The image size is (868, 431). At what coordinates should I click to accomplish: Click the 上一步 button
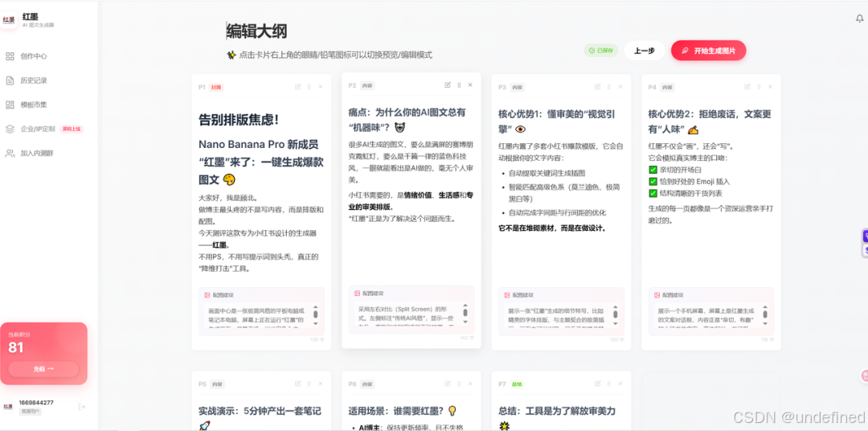pyautogui.click(x=645, y=51)
